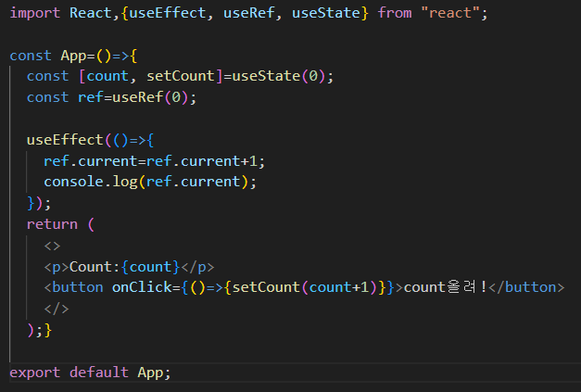Screen dimensions: 581x392
Task: Click the 'return' keyword
Action: point(52,224)
